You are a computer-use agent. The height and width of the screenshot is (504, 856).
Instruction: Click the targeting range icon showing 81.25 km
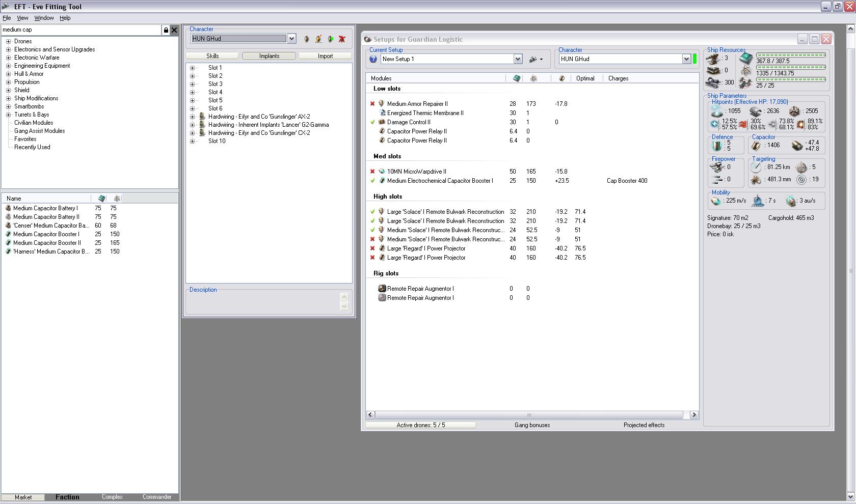pos(756,167)
